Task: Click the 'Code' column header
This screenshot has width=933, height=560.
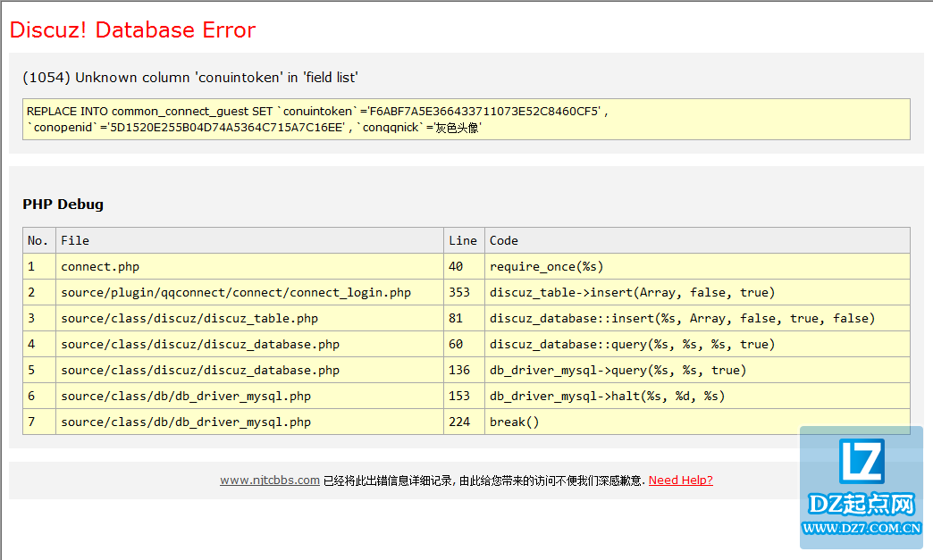Action: click(697, 241)
